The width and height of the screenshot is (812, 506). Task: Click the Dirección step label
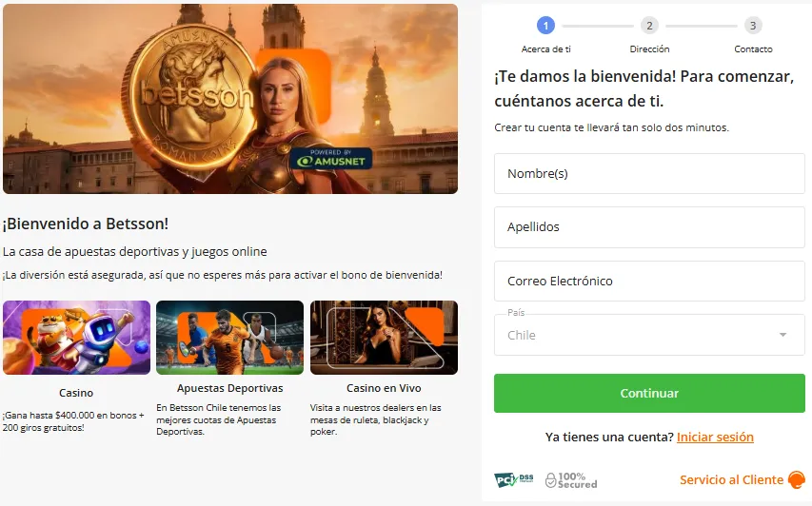tap(649, 49)
